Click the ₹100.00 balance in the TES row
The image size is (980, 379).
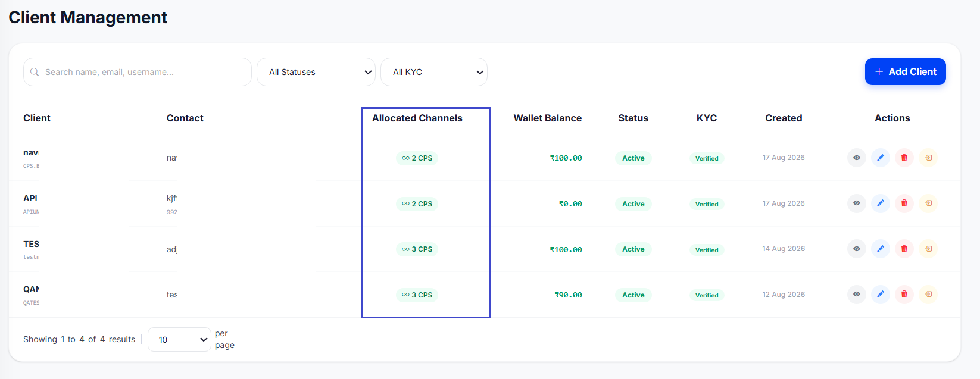(566, 250)
